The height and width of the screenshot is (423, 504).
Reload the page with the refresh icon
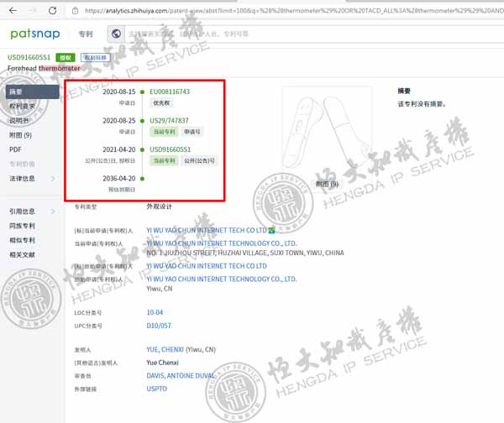(x=52, y=11)
